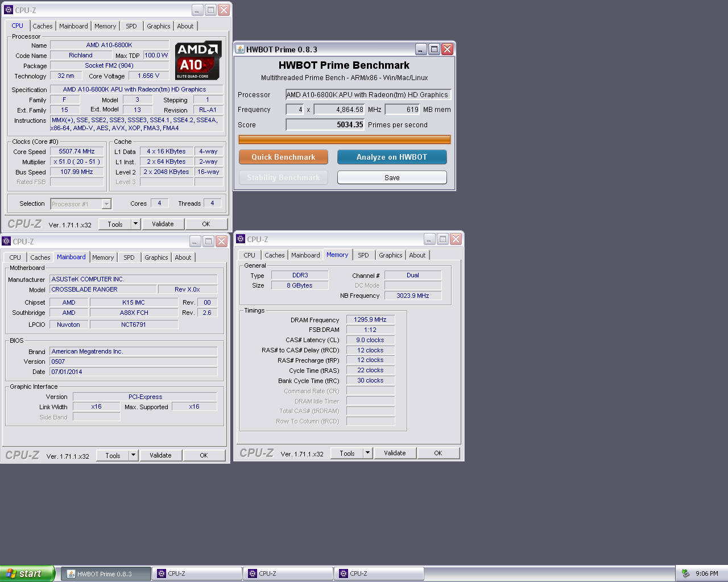Click the 619 MB mem field
This screenshot has height=582, width=728.
tap(403, 110)
